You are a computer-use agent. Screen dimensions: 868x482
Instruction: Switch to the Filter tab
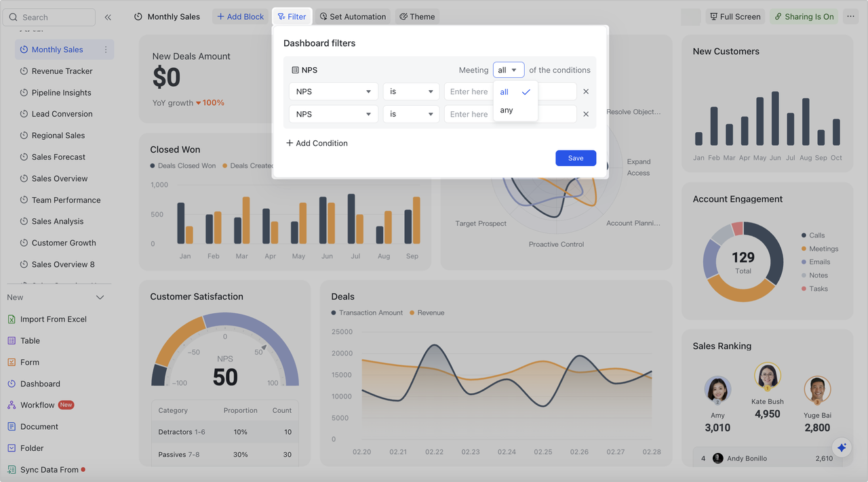tap(292, 16)
